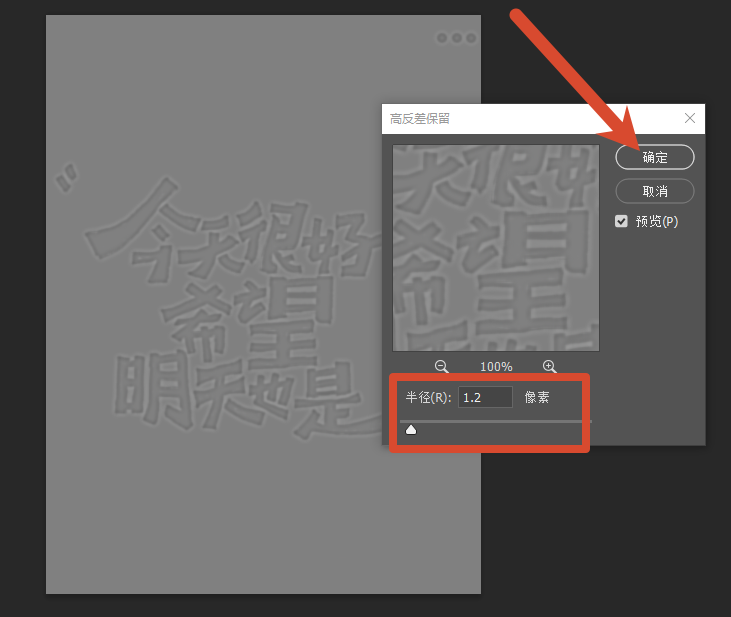Click the zoom out magnifier icon
Screen dimensions: 731x617
pyautogui.click(x=441, y=367)
